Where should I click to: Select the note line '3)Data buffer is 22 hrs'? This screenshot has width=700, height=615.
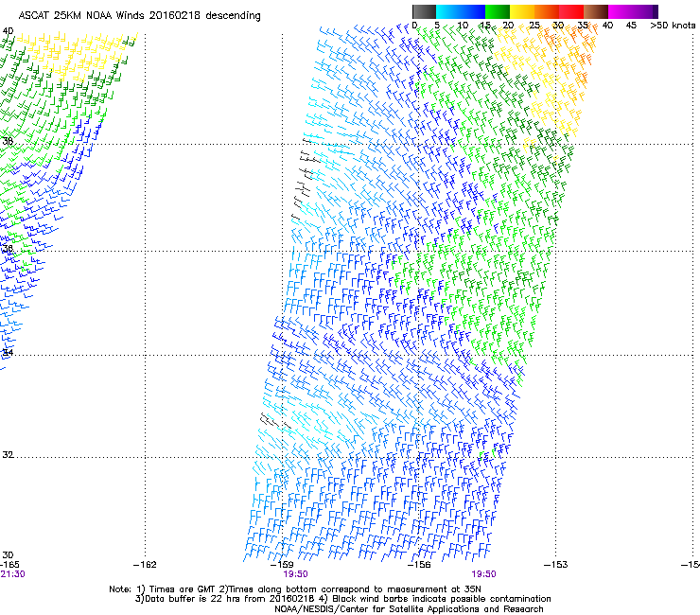342,599
